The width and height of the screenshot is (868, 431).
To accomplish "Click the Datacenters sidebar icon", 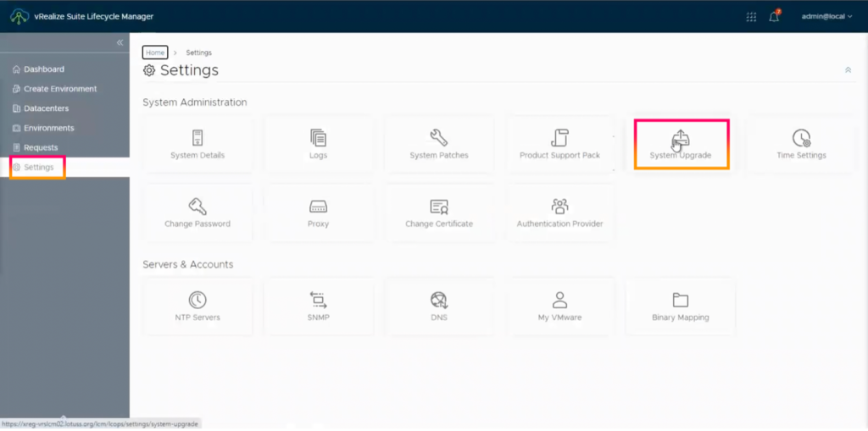I will [16, 109].
